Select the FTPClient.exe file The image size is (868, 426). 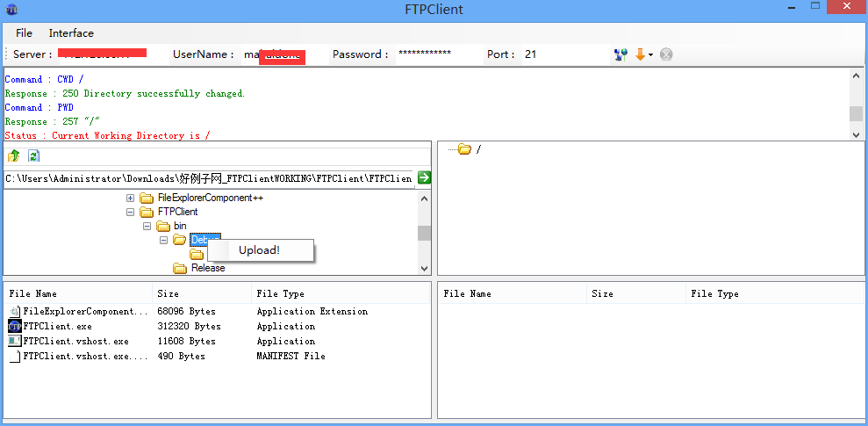click(58, 326)
